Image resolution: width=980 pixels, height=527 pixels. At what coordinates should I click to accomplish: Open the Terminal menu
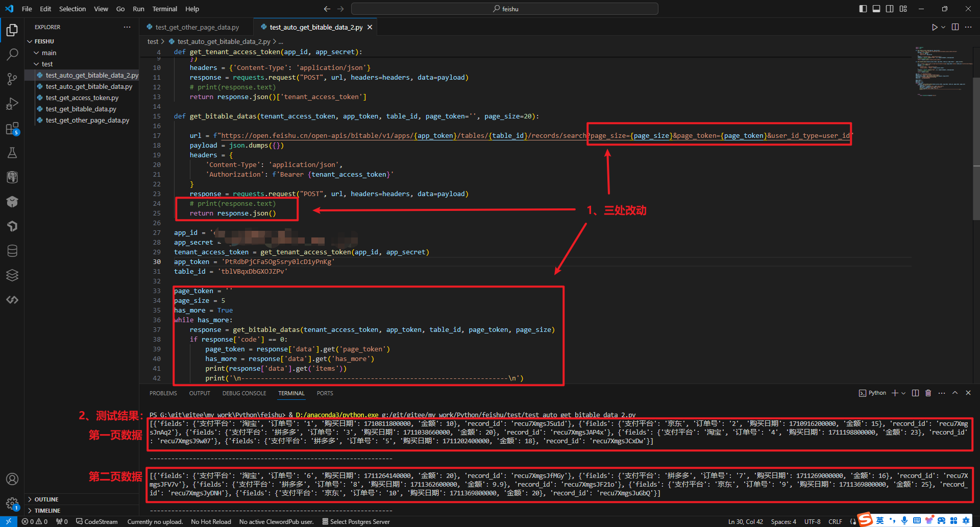(165, 9)
